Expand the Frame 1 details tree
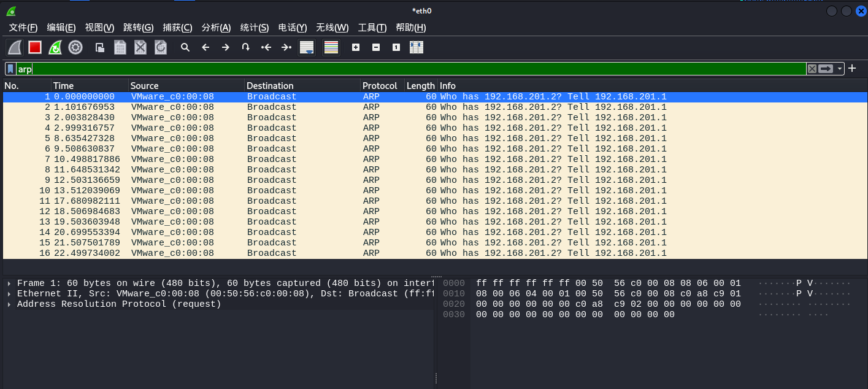868x389 pixels. tap(9, 283)
